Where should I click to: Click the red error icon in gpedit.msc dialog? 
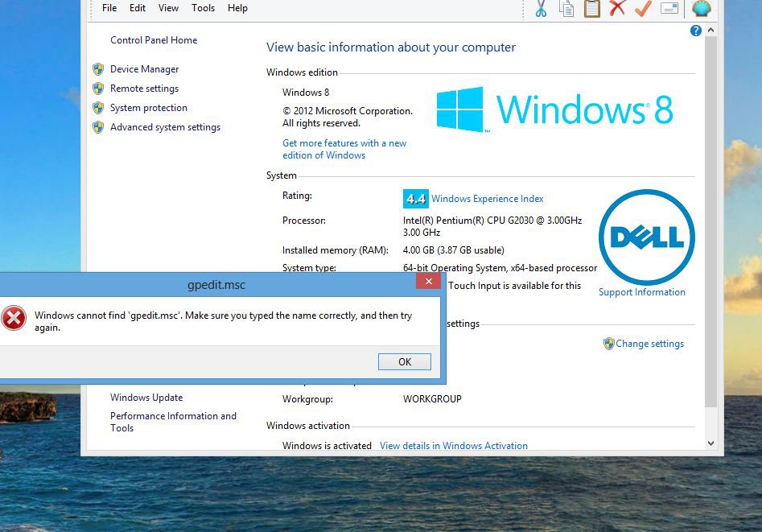pos(14,318)
